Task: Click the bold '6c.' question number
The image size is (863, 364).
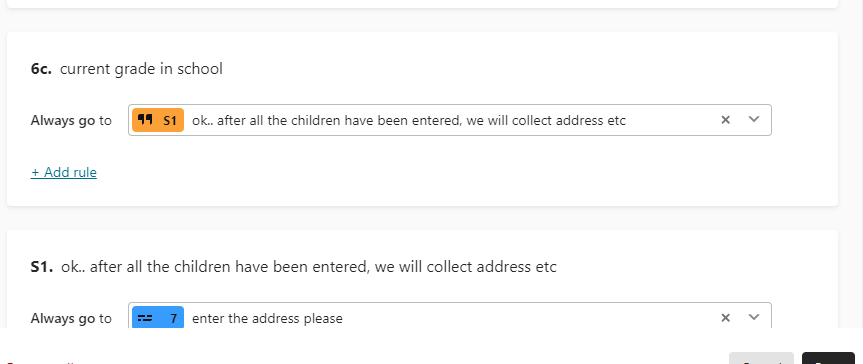Action: tap(41, 69)
